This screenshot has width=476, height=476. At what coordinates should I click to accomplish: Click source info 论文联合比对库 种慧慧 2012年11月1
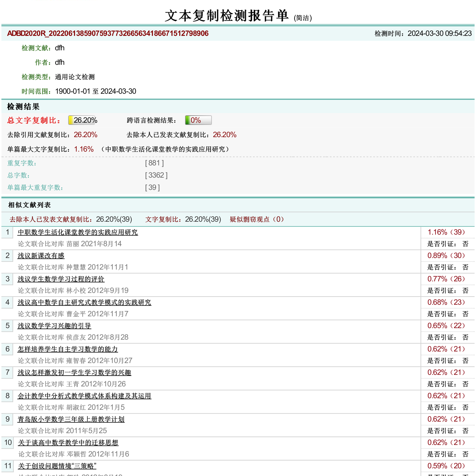click(x=73, y=267)
